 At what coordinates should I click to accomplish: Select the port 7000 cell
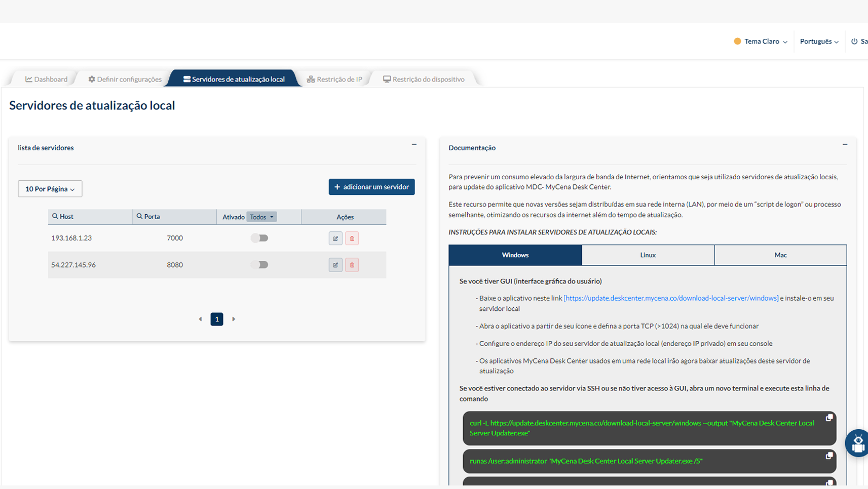175,238
